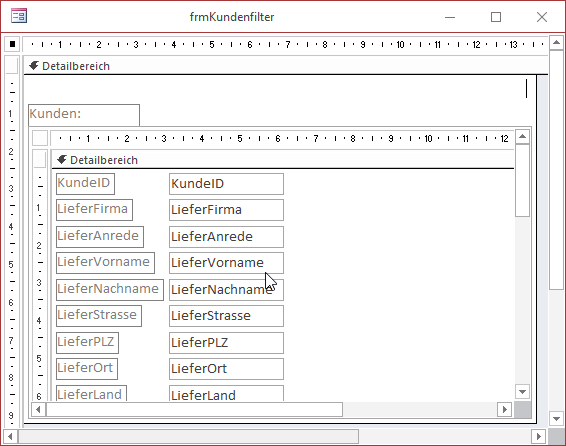Select the outer form selector square
The image size is (566, 446).
(12, 44)
